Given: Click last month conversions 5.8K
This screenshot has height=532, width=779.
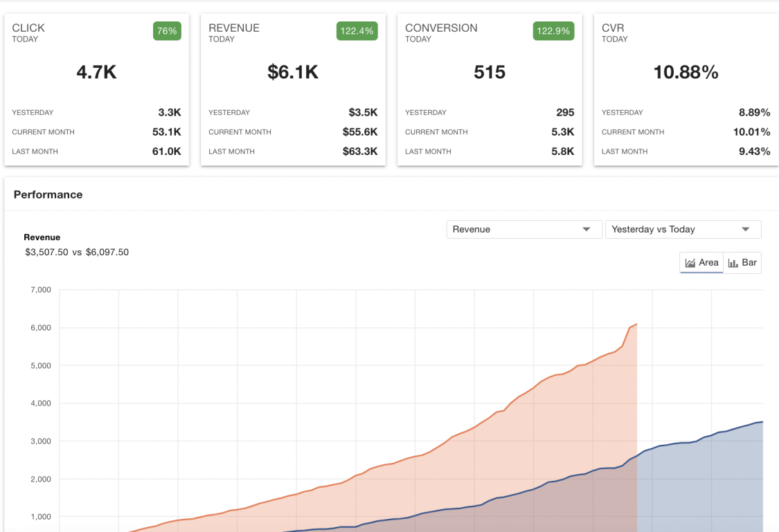Looking at the screenshot, I should pyautogui.click(x=562, y=152).
